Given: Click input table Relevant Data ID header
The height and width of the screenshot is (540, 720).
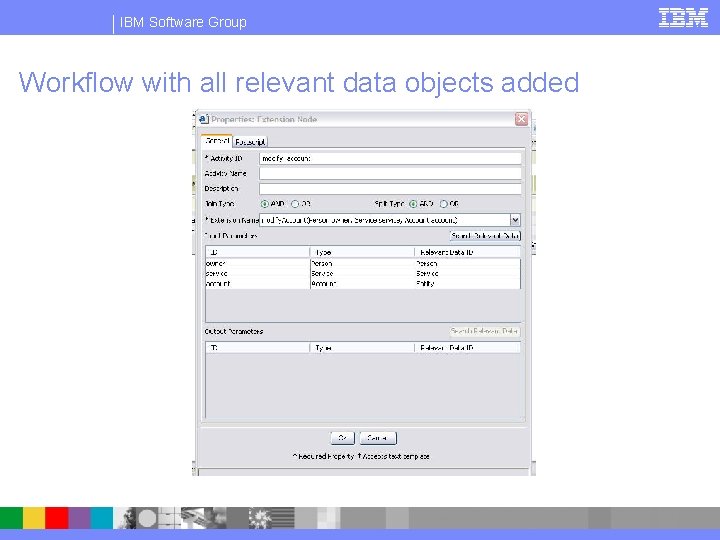Looking at the screenshot, I should tap(467, 252).
